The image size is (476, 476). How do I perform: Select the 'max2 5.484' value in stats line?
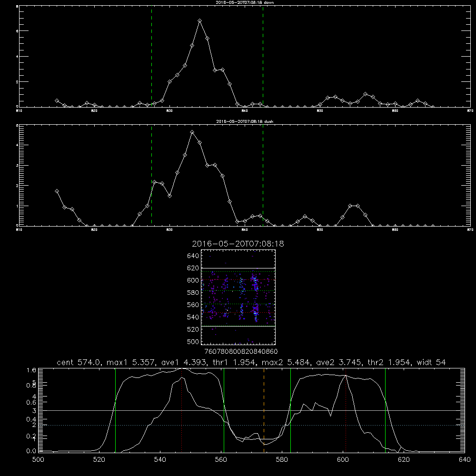pyautogui.click(x=287, y=362)
